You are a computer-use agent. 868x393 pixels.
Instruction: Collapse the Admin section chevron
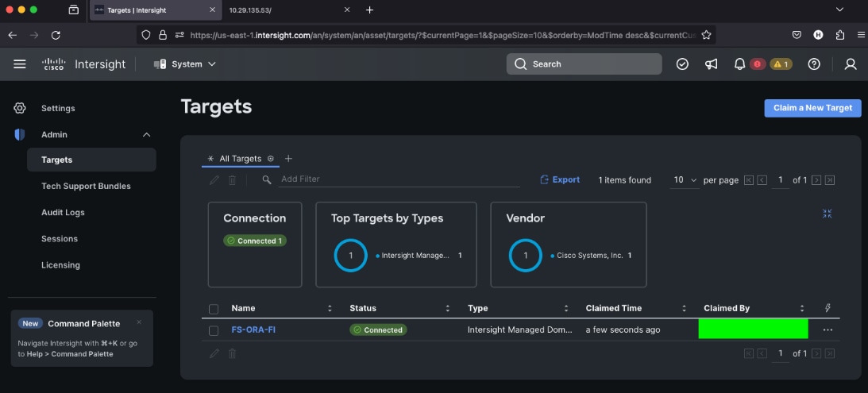tap(146, 135)
